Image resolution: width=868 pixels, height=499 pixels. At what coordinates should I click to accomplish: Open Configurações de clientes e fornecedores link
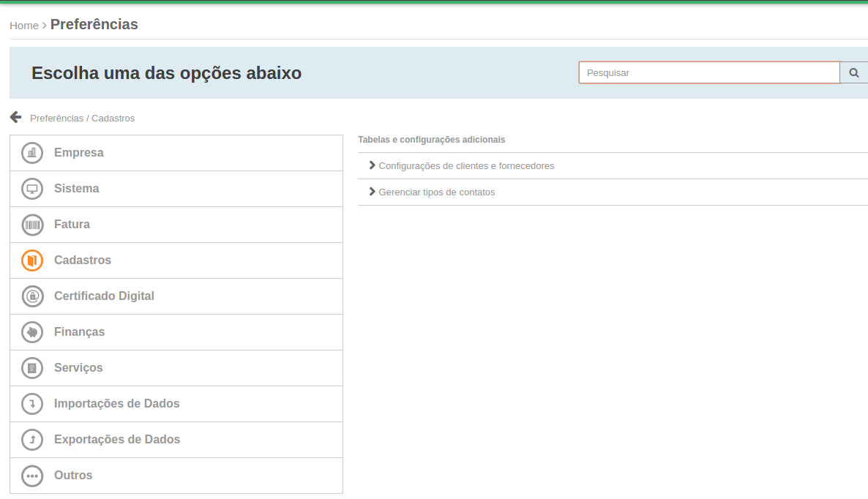click(x=466, y=166)
